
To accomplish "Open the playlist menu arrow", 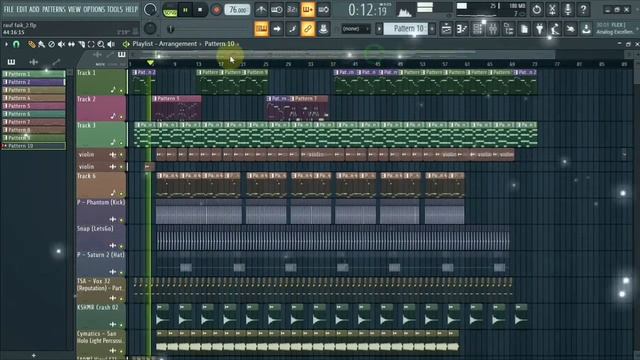I will tap(6, 44).
